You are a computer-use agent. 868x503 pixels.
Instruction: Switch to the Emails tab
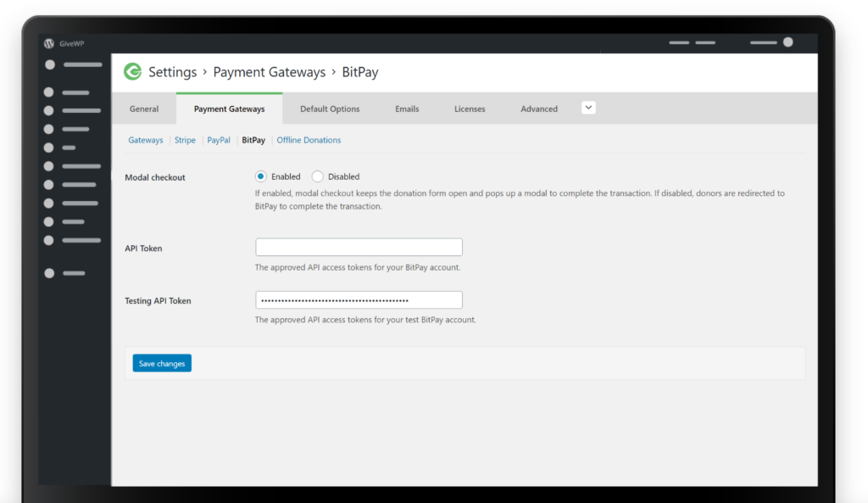pos(407,109)
